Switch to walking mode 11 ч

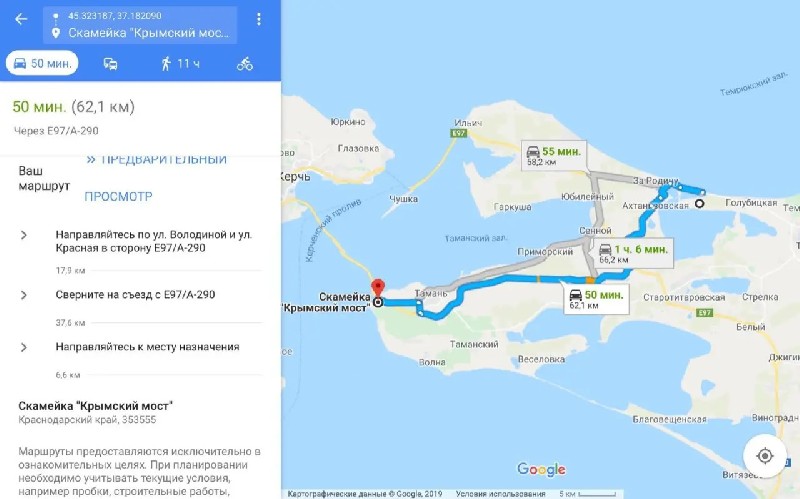click(x=180, y=64)
